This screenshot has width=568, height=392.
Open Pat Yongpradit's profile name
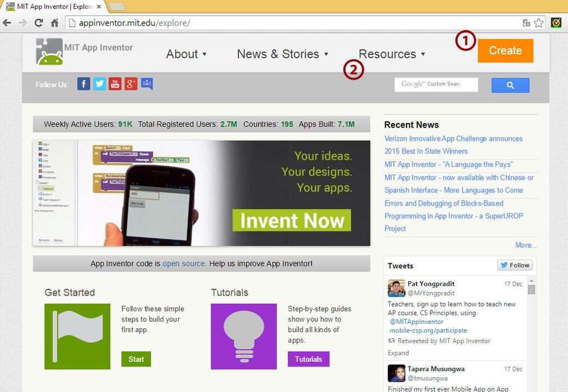(431, 284)
